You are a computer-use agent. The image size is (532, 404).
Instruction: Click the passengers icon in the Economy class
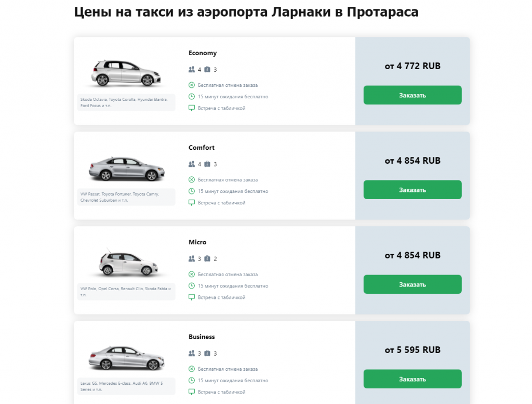click(191, 69)
